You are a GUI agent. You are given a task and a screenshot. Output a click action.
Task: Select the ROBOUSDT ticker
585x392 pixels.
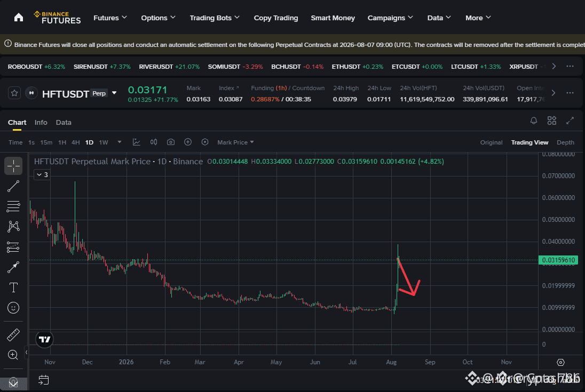pyautogui.click(x=36, y=67)
